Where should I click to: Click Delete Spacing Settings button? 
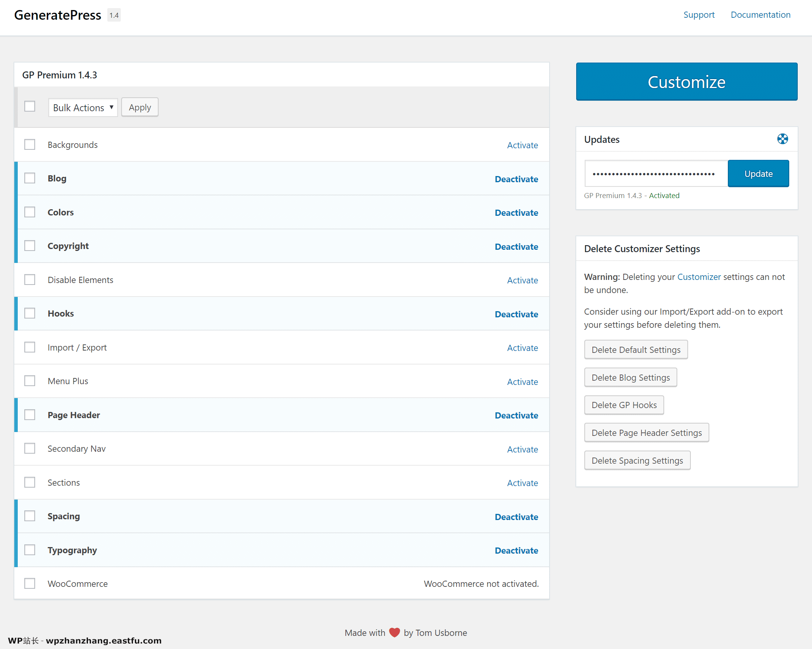pyautogui.click(x=637, y=461)
